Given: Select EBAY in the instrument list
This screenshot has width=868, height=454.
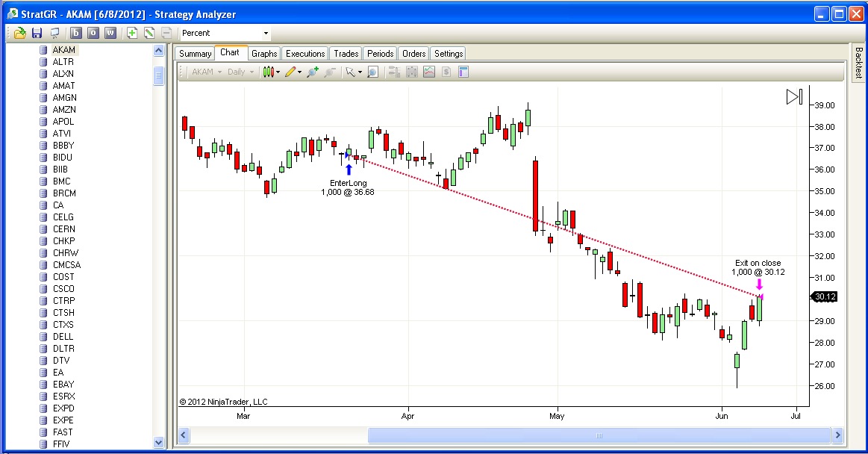Looking at the screenshot, I should (x=63, y=385).
